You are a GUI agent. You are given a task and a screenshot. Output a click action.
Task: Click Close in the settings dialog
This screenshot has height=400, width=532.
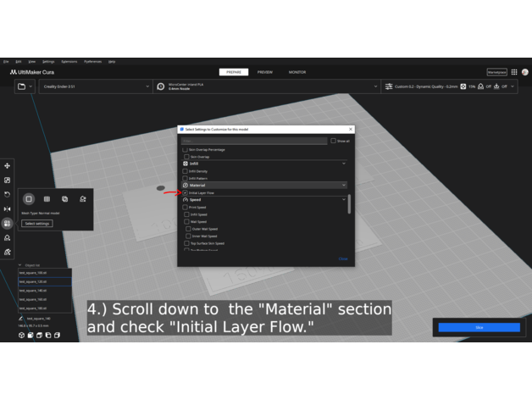coord(343,258)
